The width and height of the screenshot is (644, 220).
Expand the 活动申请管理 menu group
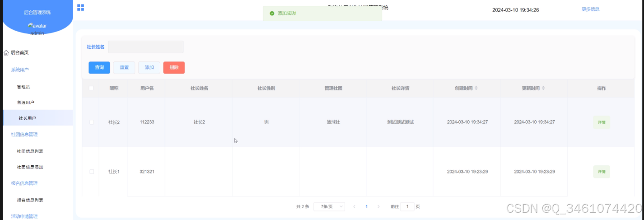pos(24,216)
